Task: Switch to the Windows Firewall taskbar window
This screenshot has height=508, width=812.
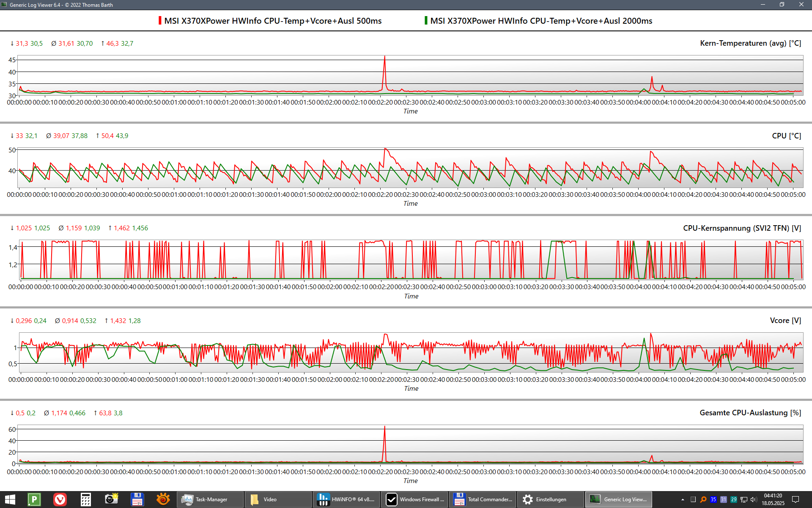Action: point(414,500)
